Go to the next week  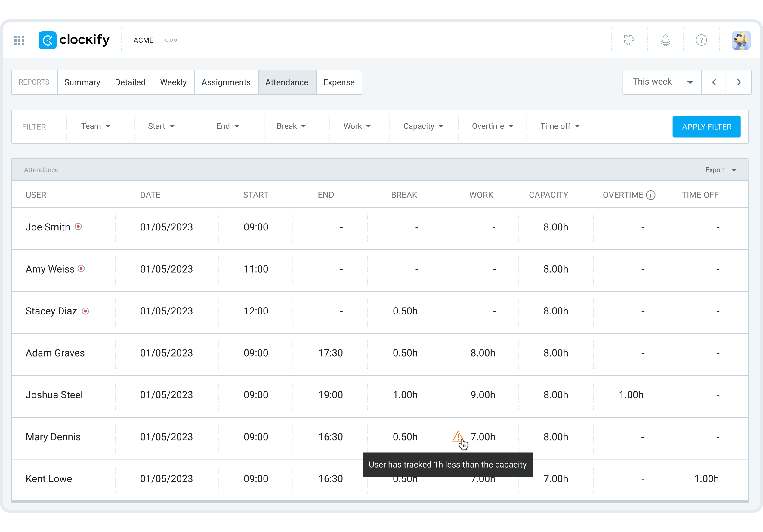coord(739,82)
